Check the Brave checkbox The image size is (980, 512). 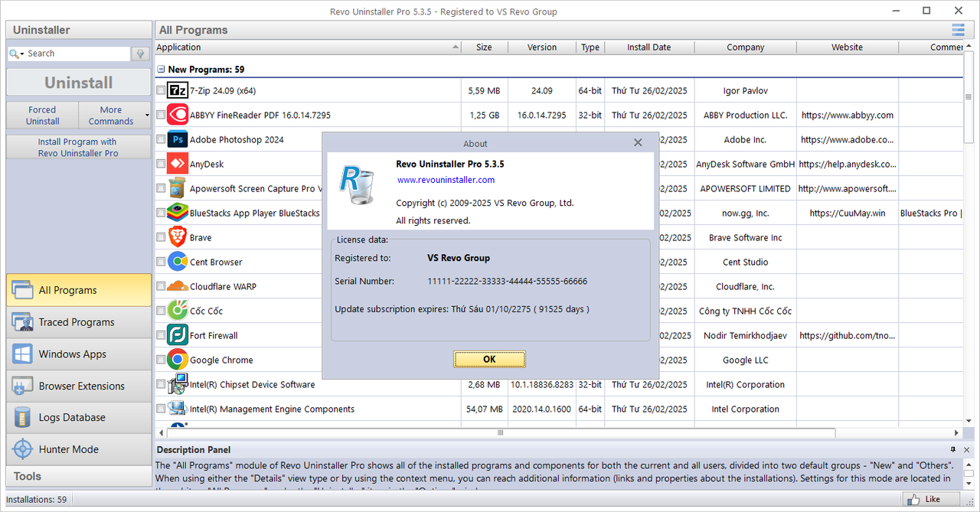[x=161, y=237]
